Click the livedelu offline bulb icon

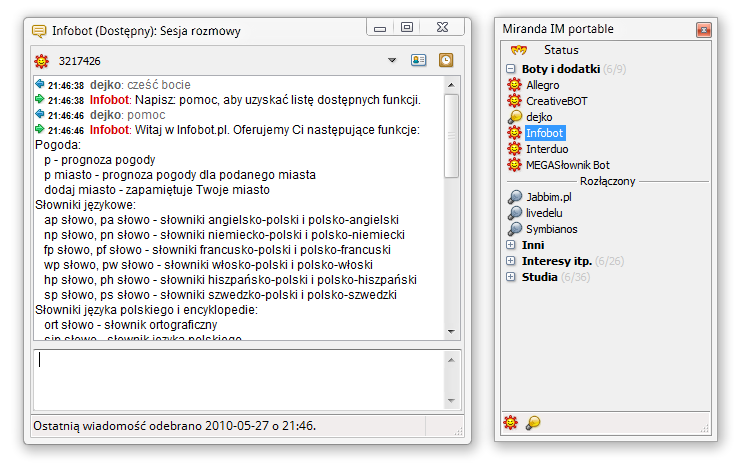coord(514,213)
